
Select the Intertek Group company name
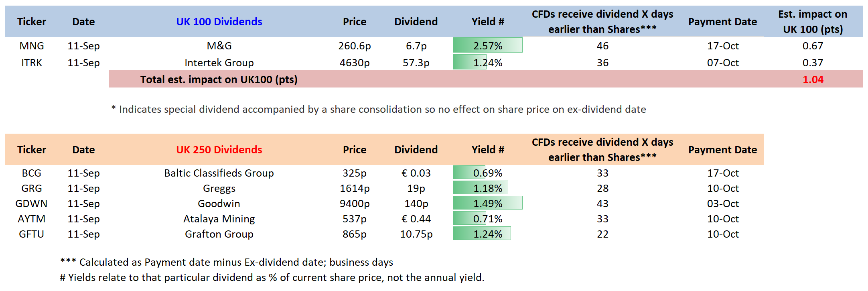(219, 63)
